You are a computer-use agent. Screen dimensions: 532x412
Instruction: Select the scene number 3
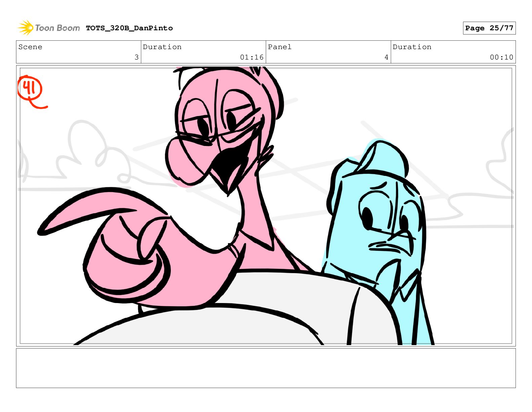137,57
